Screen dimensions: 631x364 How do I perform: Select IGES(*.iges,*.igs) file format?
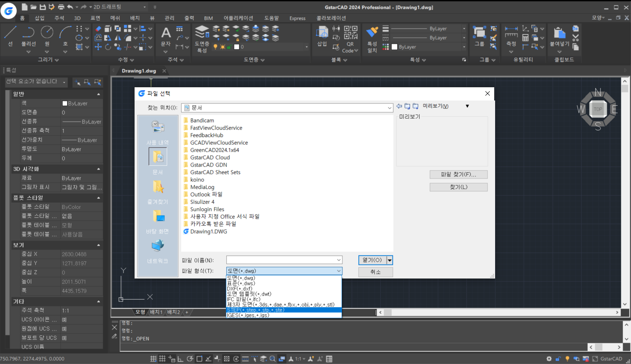click(284, 315)
